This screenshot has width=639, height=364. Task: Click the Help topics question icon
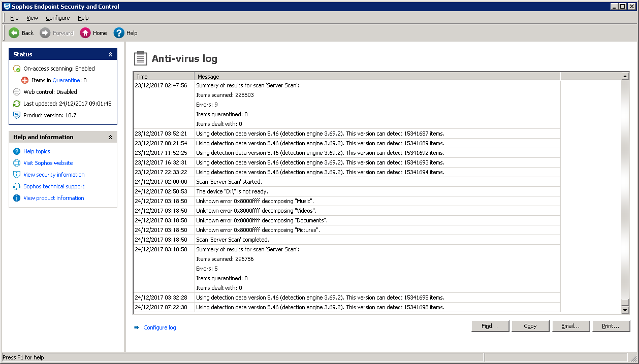pos(17,151)
